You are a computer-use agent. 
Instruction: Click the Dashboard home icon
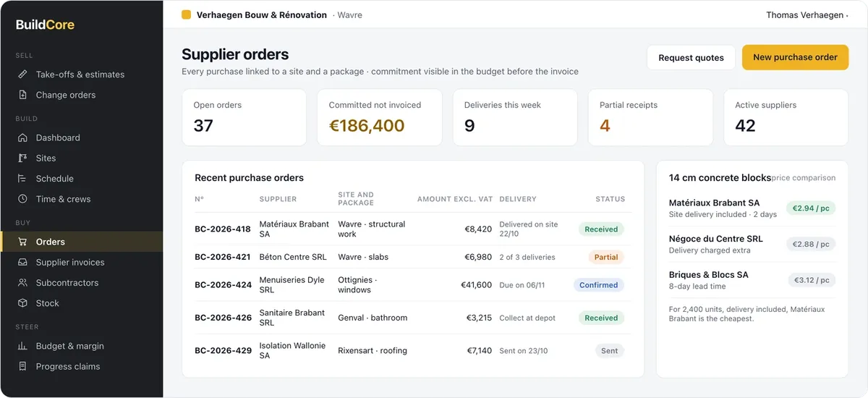click(x=22, y=137)
